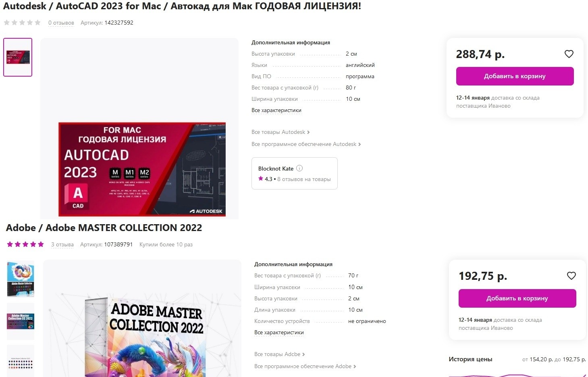Viewport: 588px width, 377px height.
Task: Select first Adobe Master Collection box thumbnail
Action: 21,279
